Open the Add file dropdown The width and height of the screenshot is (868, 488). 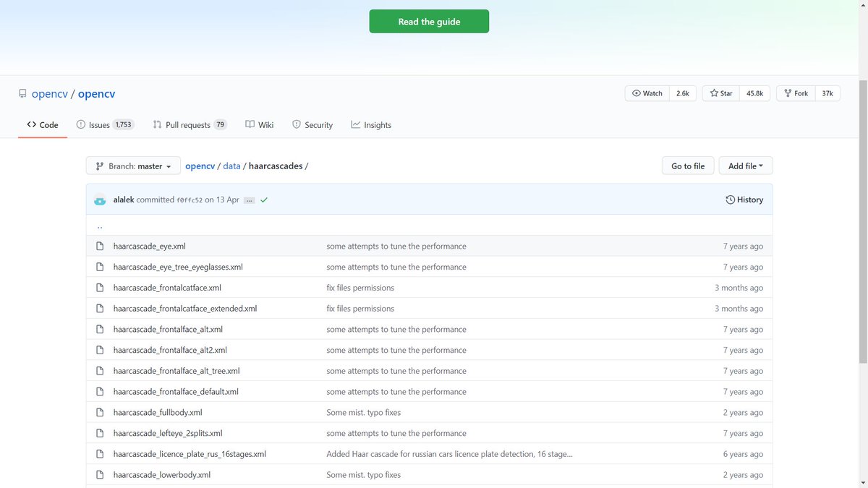[x=746, y=166]
